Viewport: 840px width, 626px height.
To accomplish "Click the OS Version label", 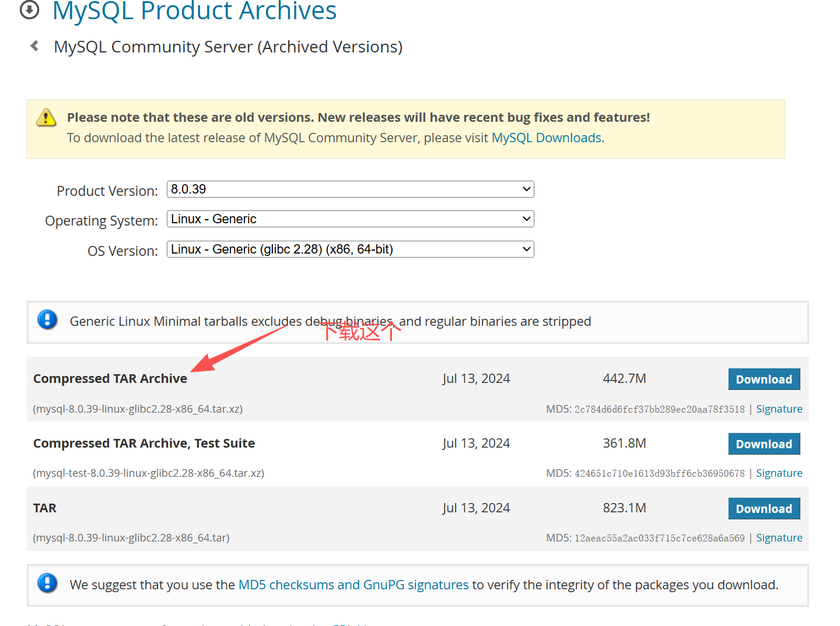I will click(123, 251).
